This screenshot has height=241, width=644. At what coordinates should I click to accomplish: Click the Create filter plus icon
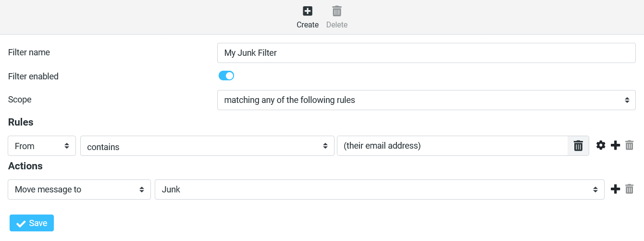pos(308,11)
